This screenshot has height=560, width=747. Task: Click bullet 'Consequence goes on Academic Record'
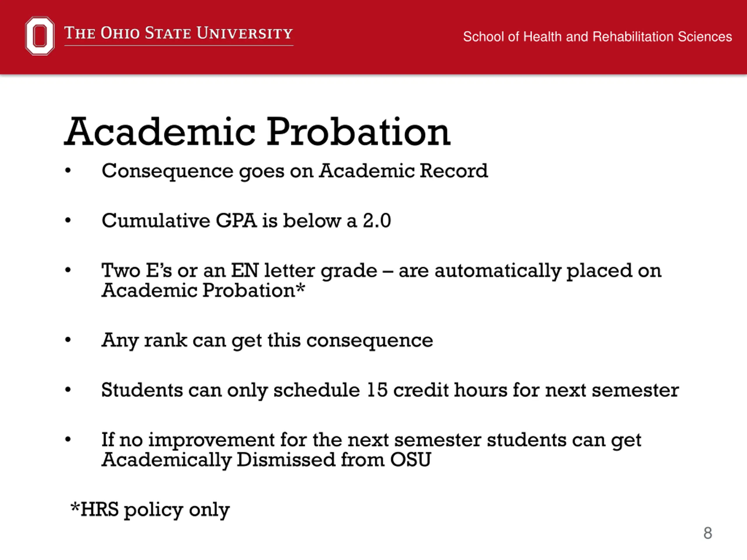[294, 171]
